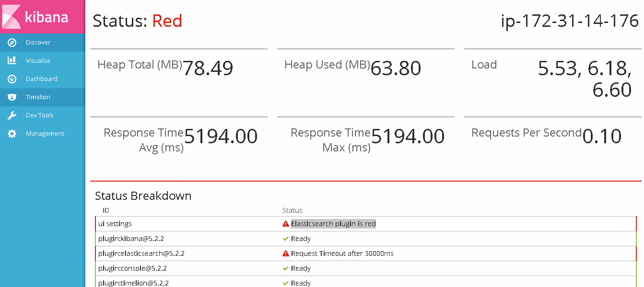Click the plugin:elasticsearch@5.2.2 row
Image resolution: width=644 pixels, height=287 pixels.
[x=141, y=253]
